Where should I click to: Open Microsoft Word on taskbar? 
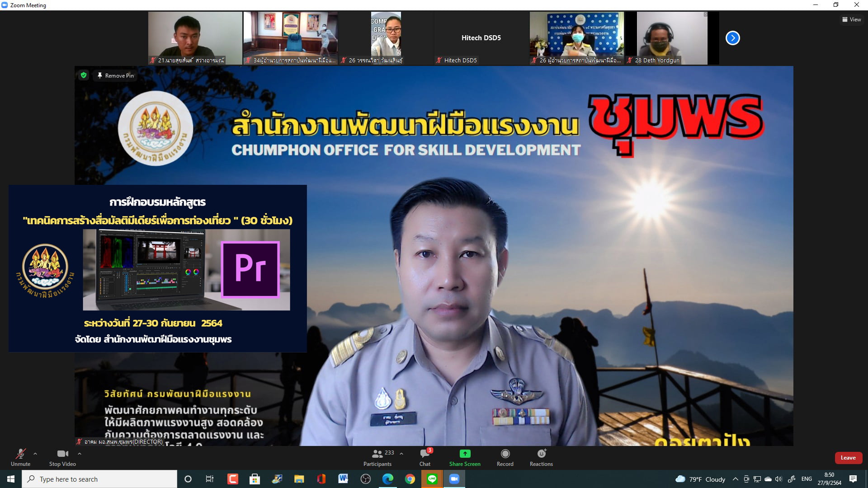[x=343, y=479]
